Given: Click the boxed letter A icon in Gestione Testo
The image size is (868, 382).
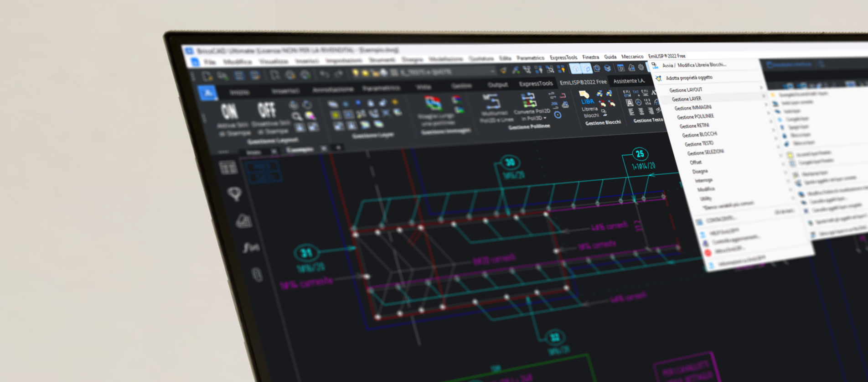Looking at the screenshot, I should tap(630, 103).
